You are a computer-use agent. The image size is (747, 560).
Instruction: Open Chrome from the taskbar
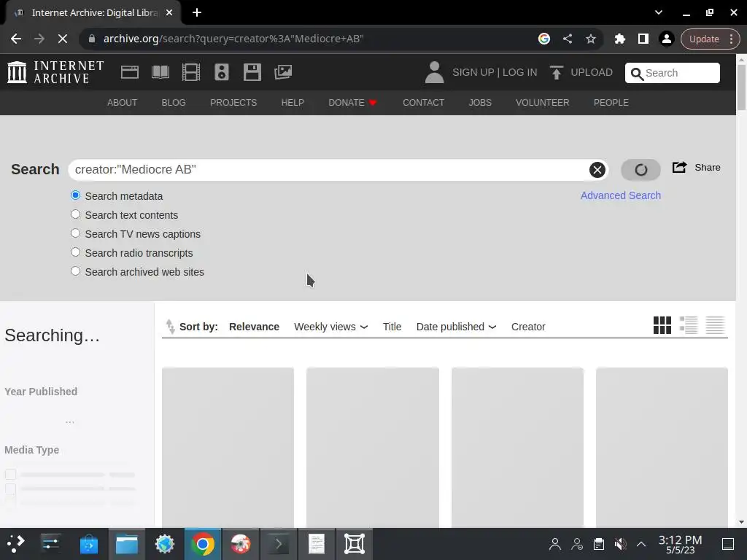click(x=203, y=544)
